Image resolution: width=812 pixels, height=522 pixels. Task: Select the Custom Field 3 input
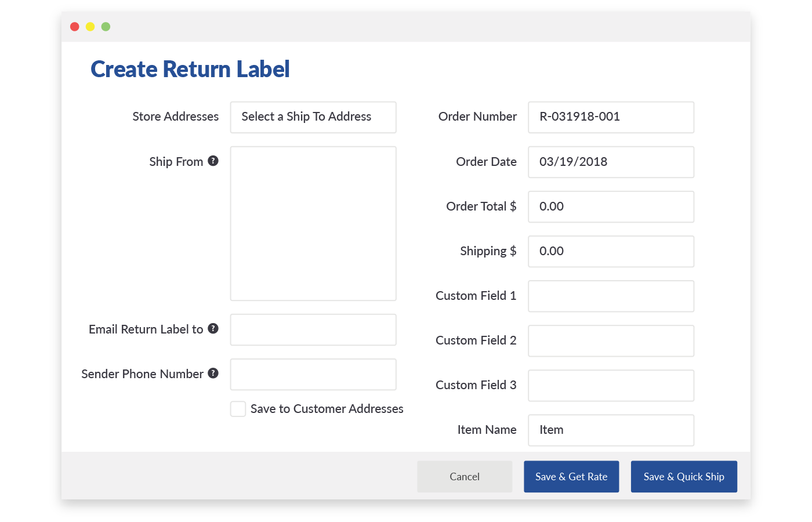point(611,385)
